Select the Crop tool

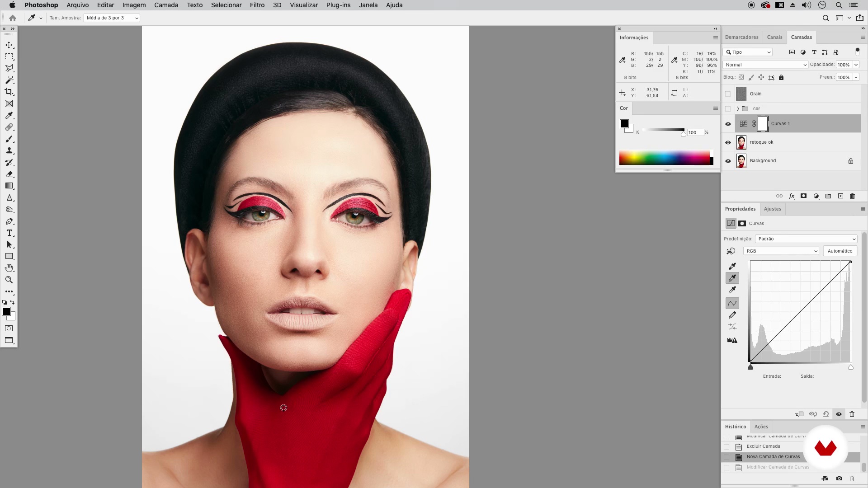[x=9, y=92]
